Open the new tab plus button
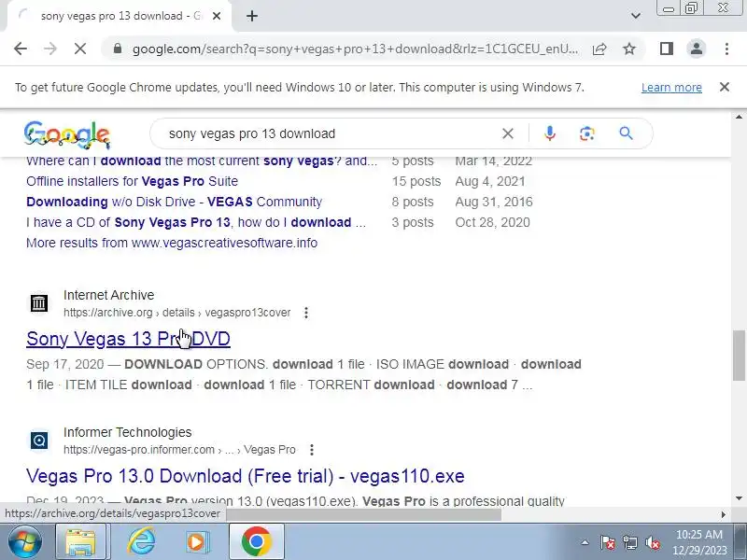Viewport: 747px width, 560px height. pos(252,16)
